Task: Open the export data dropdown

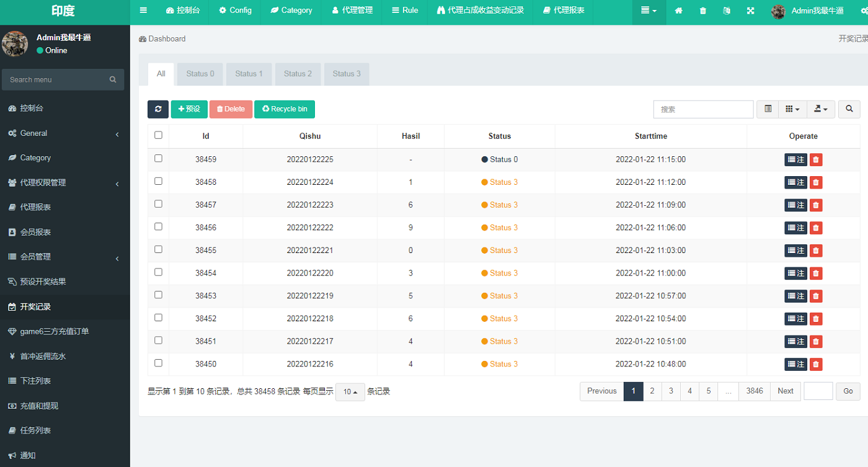Action: point(820,109)
